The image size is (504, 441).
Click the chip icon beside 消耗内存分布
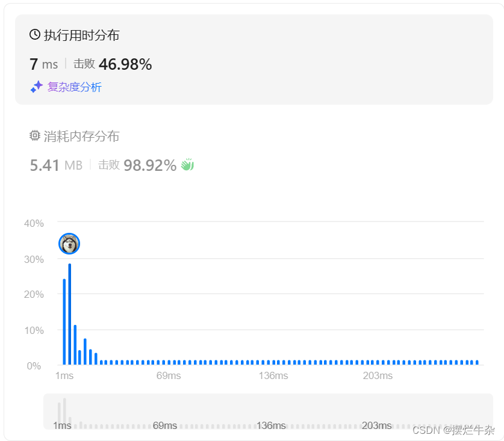point(35,135)
